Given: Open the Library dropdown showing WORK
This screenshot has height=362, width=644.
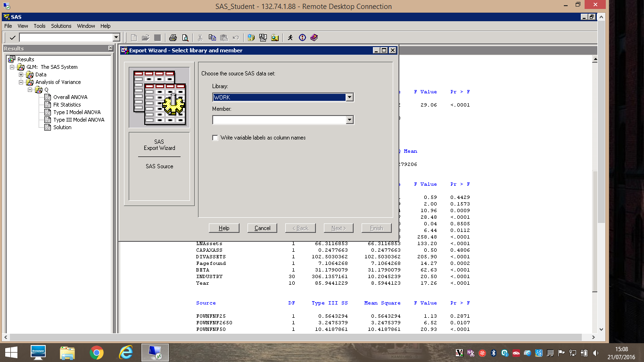Looking at the screenshot, I should [x=349, y=97].
